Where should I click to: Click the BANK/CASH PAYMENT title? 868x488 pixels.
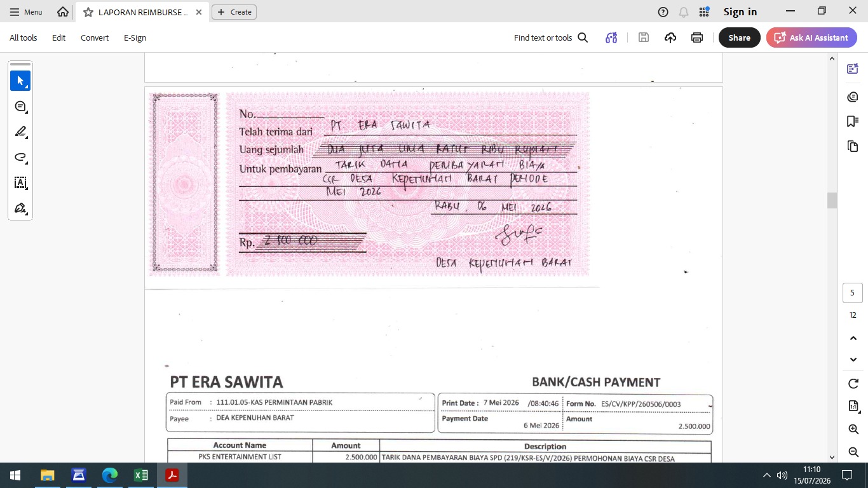click(596, 382)
